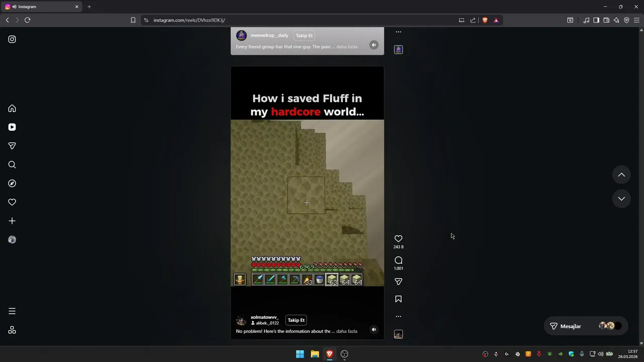Open browser main hamburger menu
The width and height of the screenshot is (644, 362).
tap(636, 20)
